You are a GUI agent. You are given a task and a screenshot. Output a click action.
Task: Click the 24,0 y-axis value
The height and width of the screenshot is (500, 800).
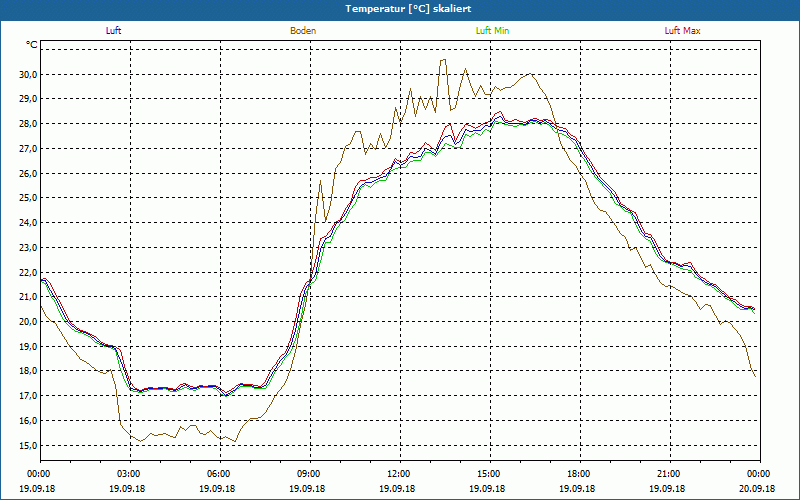[x=28, y=223]
